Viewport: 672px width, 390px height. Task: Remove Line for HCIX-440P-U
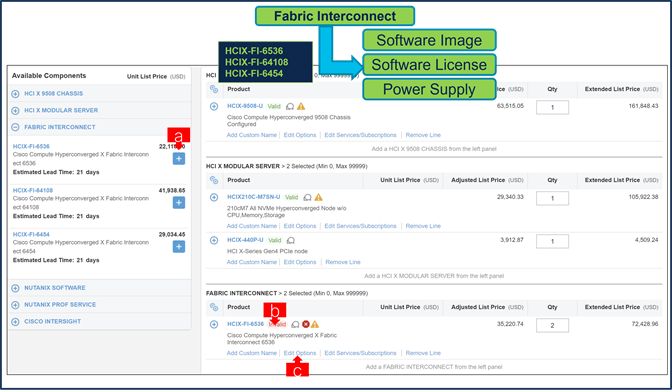(343, 262)
